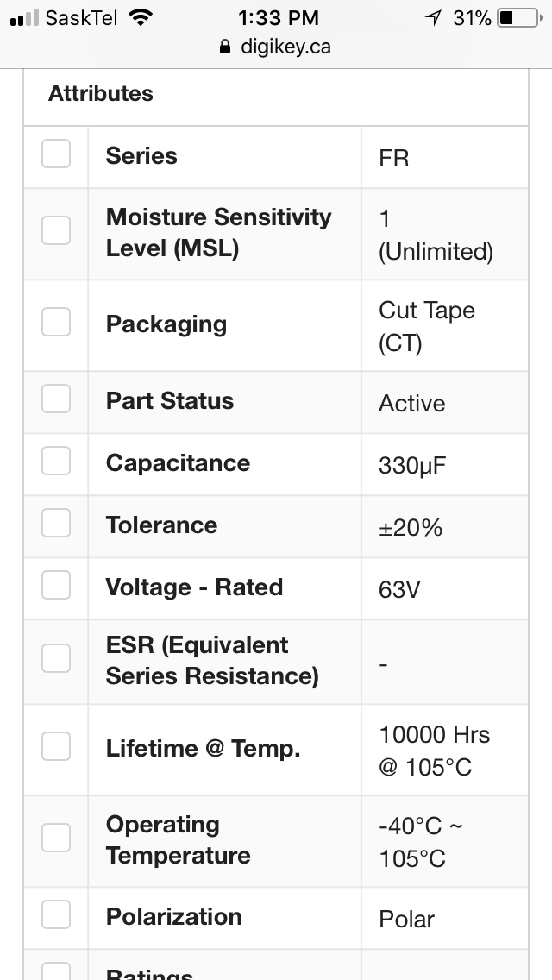Tap the Attributes table header
The width and height of the screenshot is (552, 980).
[x=101, y=94]
